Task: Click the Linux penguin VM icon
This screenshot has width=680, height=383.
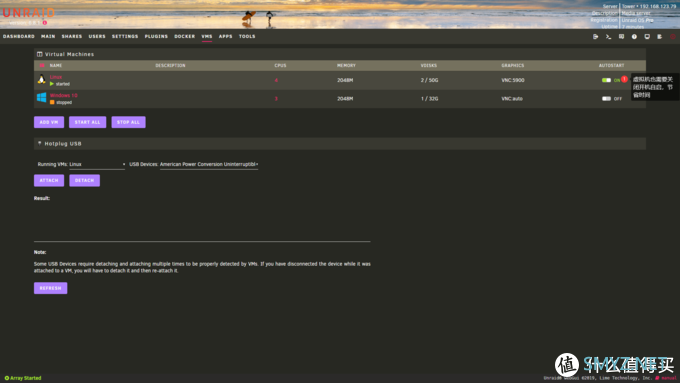Action: click(x=42, y=79)
